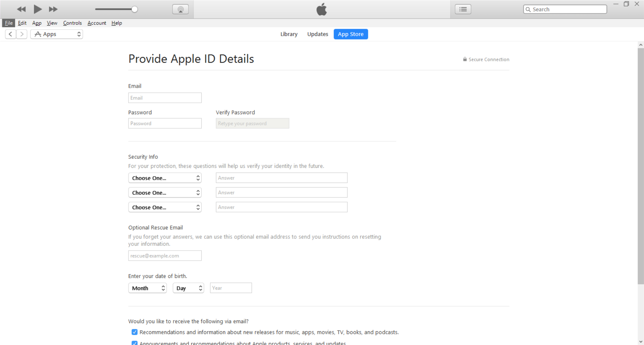Image resolution: width=644 pixels, height=345 pixels.
Task: Click the Search magnifying glass icon
Action: coord(528,9)
